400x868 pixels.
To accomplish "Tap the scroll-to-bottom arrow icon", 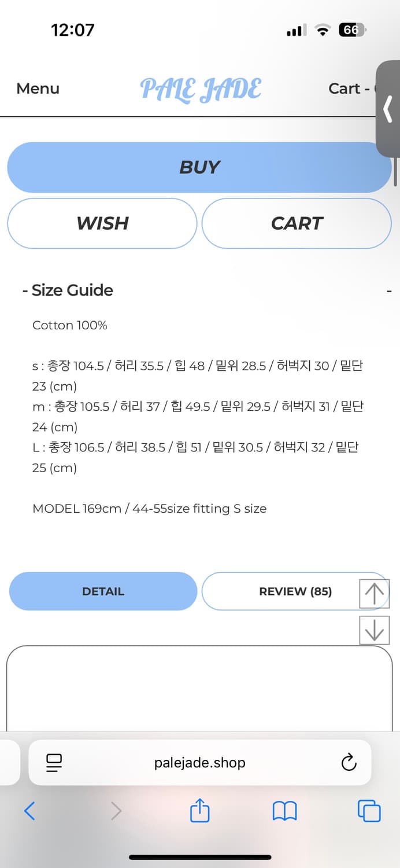I will [375, 630].
